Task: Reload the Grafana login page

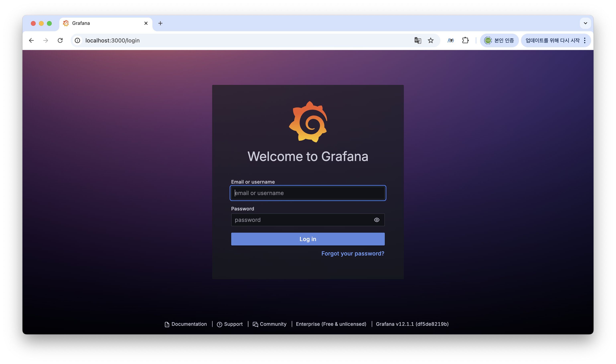Action: click(60, 40)
